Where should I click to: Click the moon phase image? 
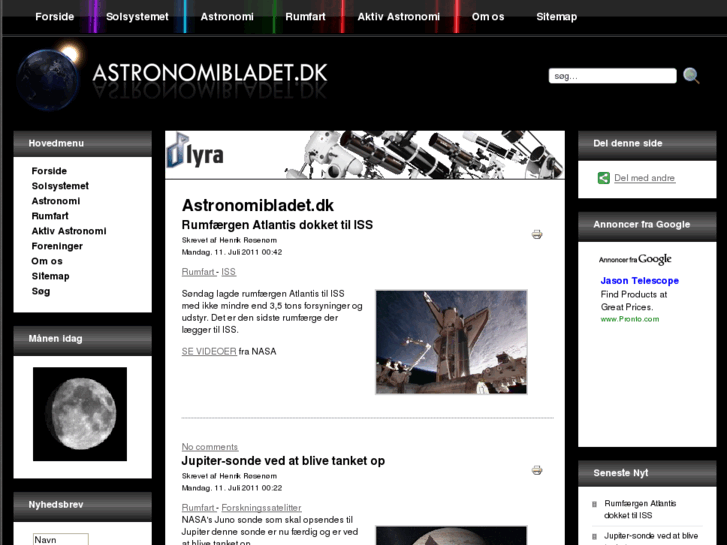point(80,414)
